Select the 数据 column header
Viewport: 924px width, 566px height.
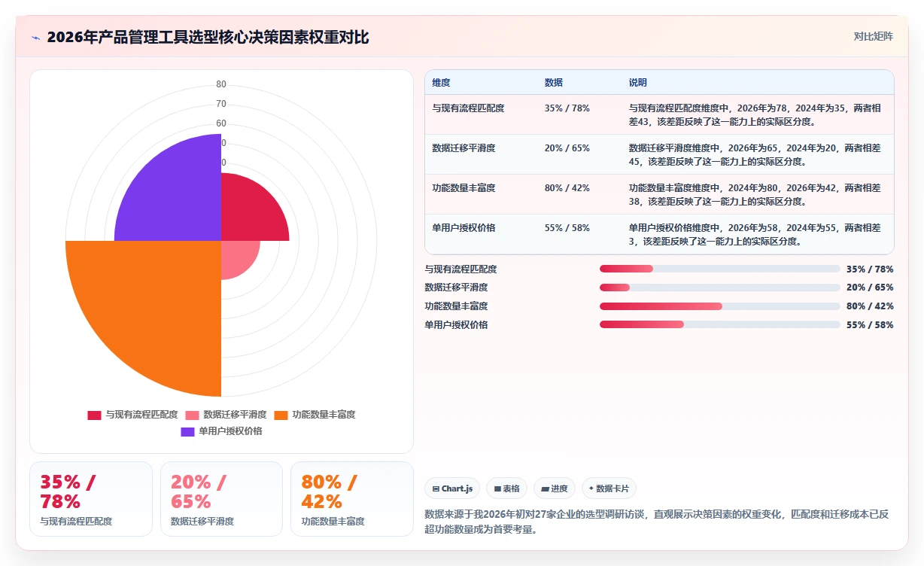point(554,83)
